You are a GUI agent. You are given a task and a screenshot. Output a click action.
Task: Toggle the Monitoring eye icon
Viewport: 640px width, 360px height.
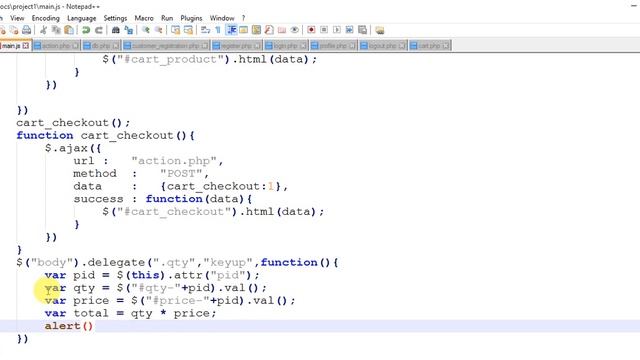coord(294,30)
